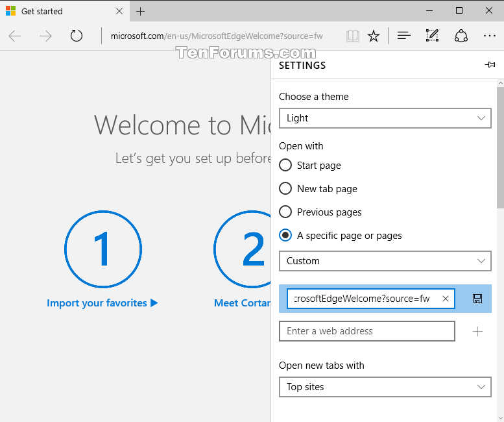The height and width of the screenshot is (422, 504).
Task: Click the scrollbar up arrow in Settings
Action: [500, 83]
